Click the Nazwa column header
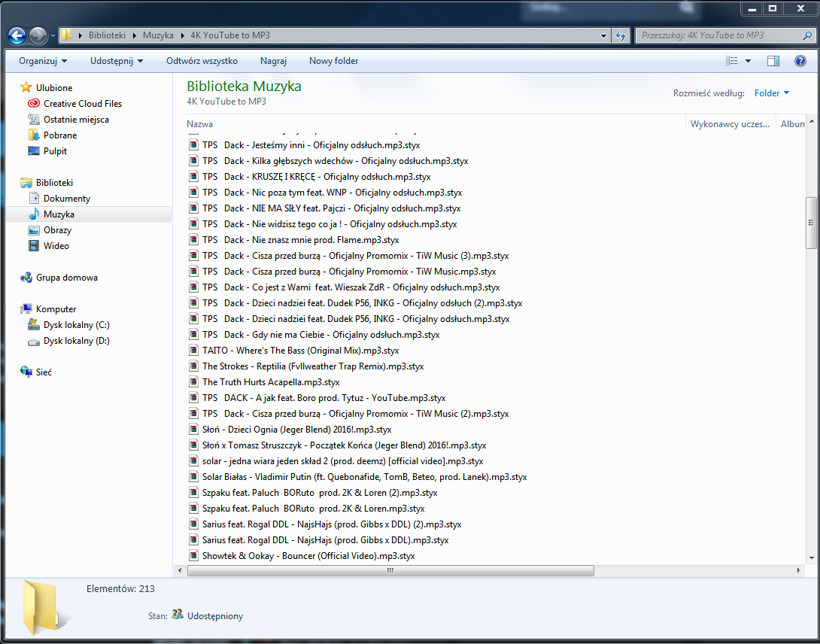This screenshot has height=644, width=820. point(200,124)
